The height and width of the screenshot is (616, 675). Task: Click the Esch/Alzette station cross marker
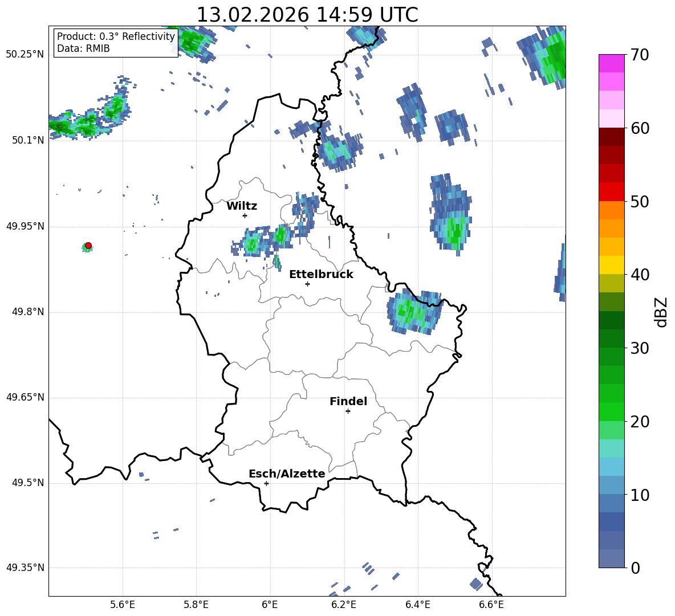266,483
